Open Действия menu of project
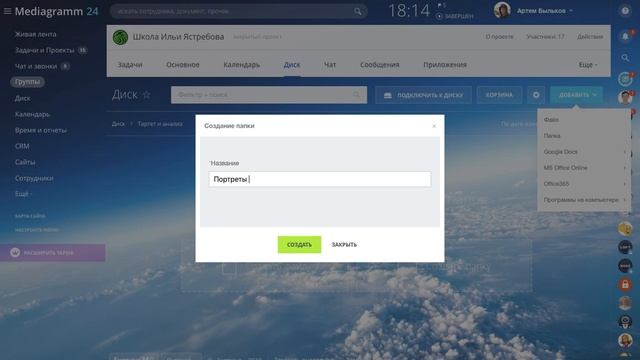The image size is (640, 360). [590, 37]
